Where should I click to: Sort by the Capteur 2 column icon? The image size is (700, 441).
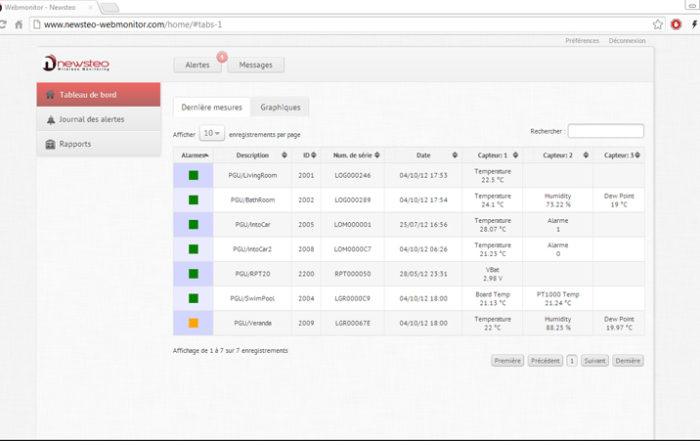pos(586,155)
